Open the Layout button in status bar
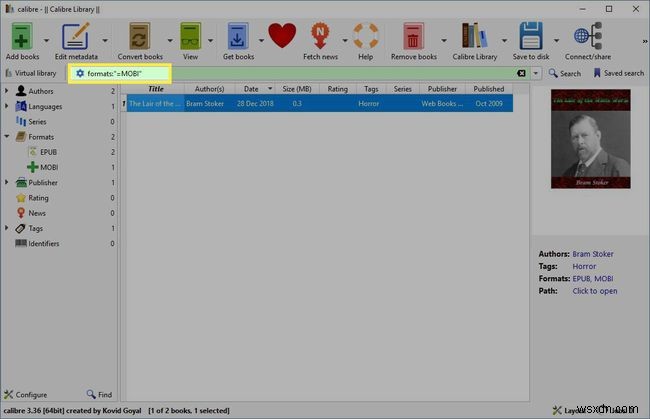Image resolution: width=650 pixels, height=419 pixels. pyautogui.click(x=568, y=410)
